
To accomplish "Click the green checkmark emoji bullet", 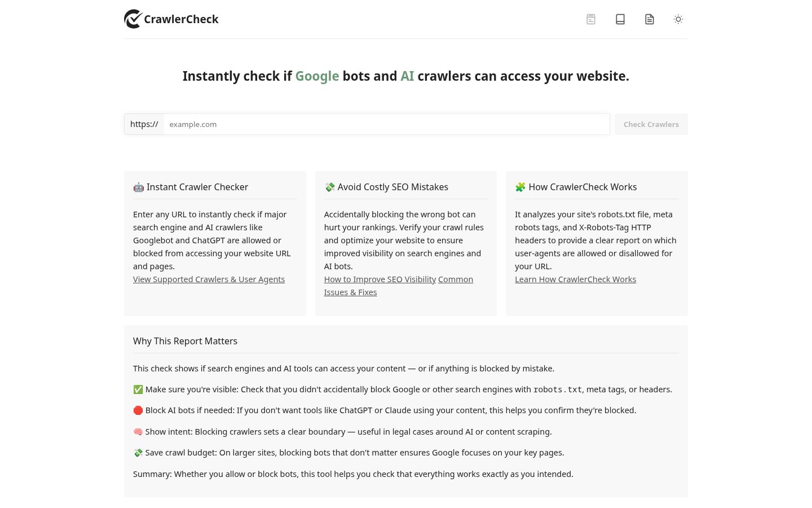I will pos(138,389).
